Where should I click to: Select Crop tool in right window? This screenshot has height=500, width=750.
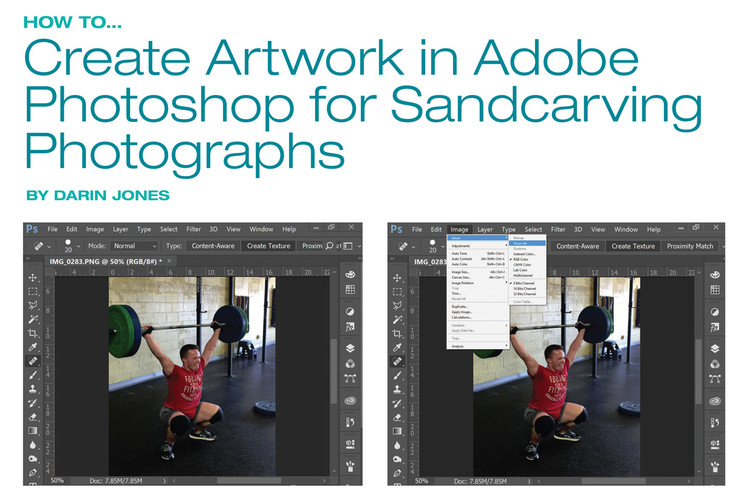397,333
